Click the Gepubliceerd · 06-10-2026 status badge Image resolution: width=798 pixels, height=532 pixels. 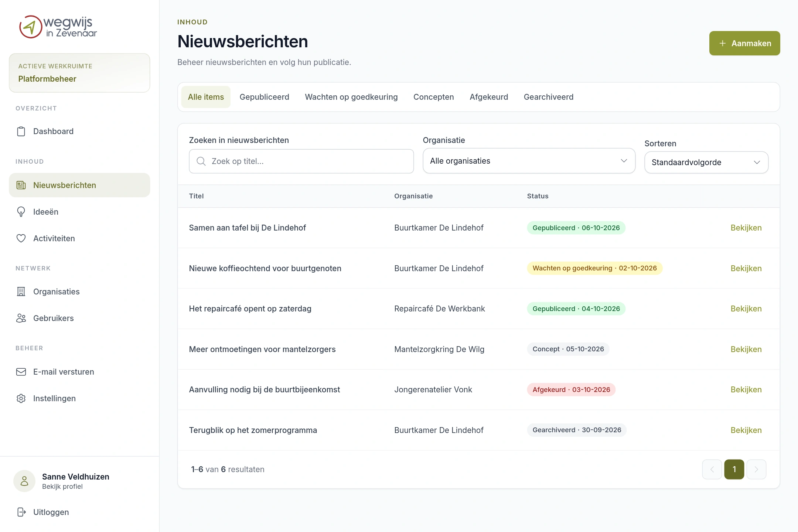576,228
